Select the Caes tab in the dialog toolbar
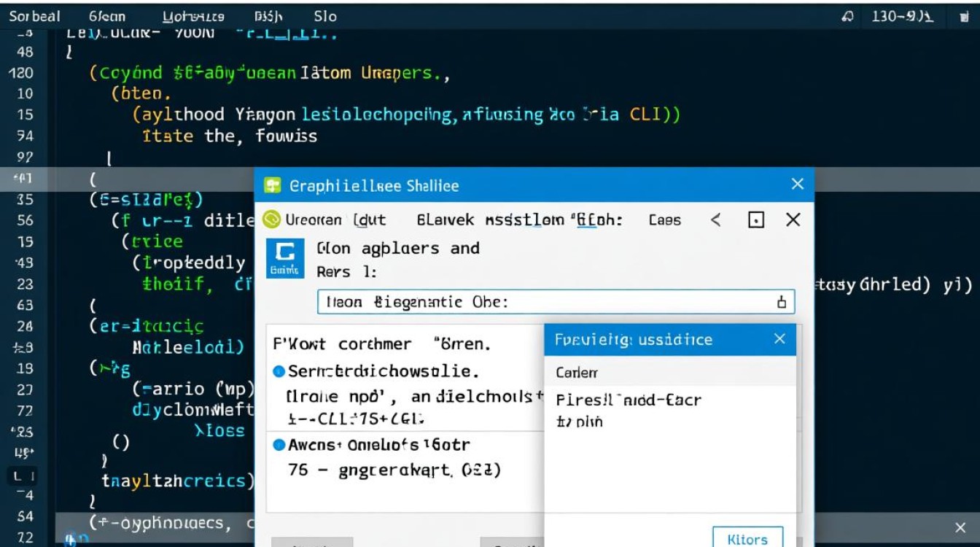This screenshot has width=980, height=547. [664, 220]
